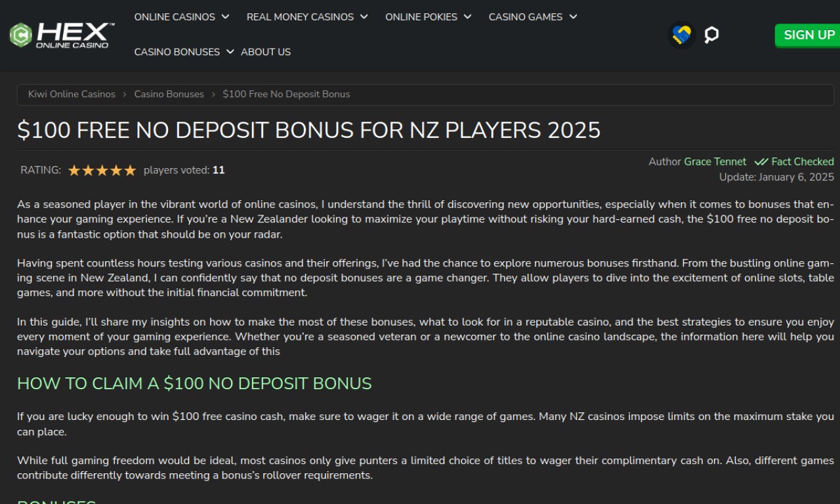840x504 pixels.
Task: Click the third rating star
Action: 102,171
